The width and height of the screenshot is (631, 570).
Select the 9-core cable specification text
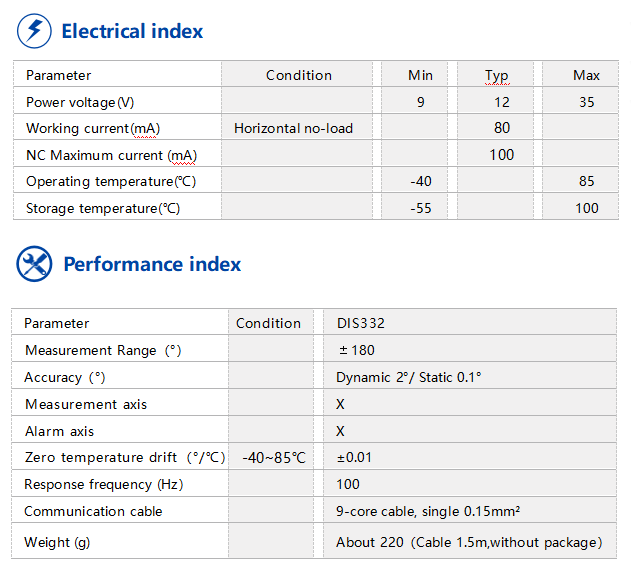coord(428,512)
